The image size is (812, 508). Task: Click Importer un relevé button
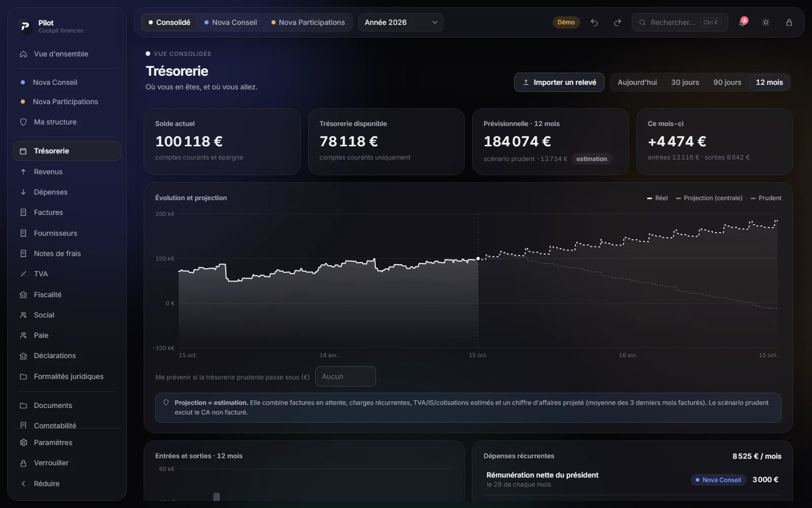click(x=559, y=82)
